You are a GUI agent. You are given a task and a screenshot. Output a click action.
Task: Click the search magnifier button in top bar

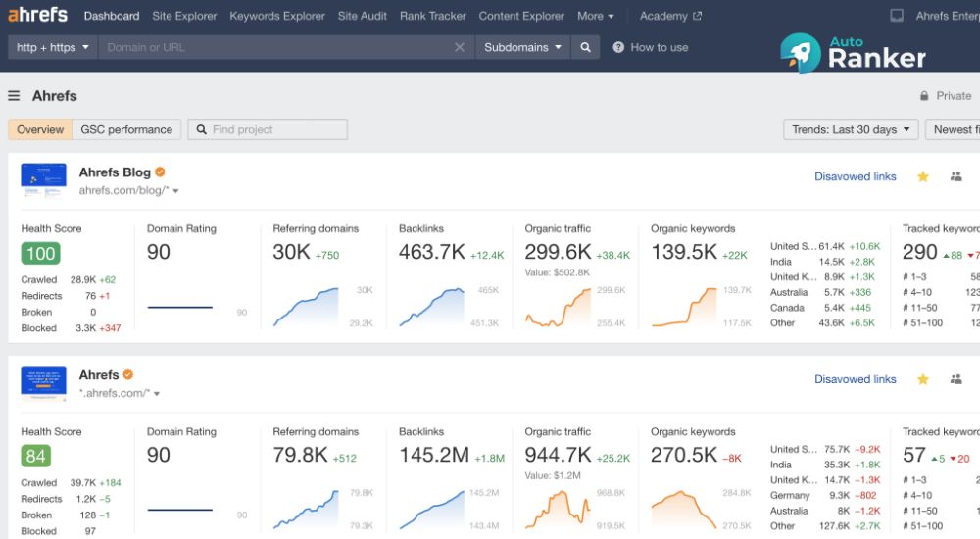click(x=585, y=47)
